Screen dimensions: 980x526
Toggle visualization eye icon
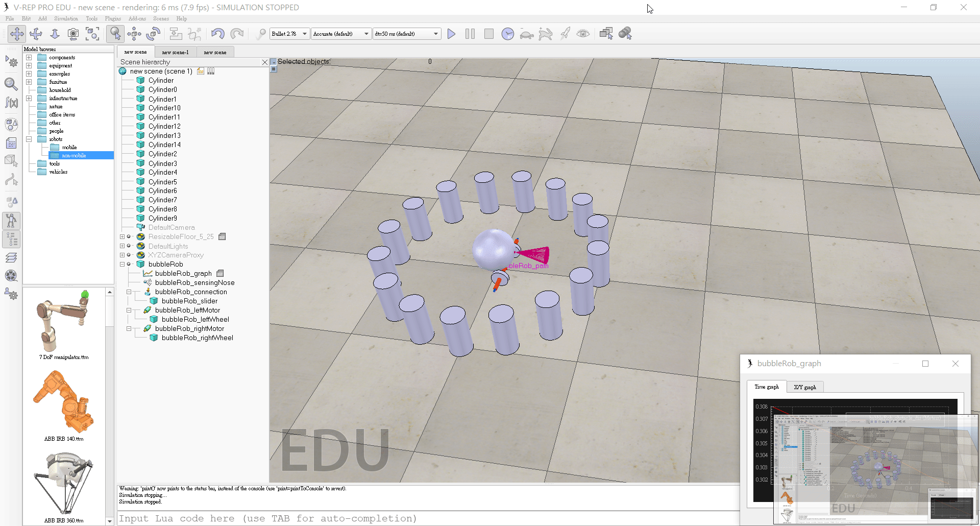(583, 34)
